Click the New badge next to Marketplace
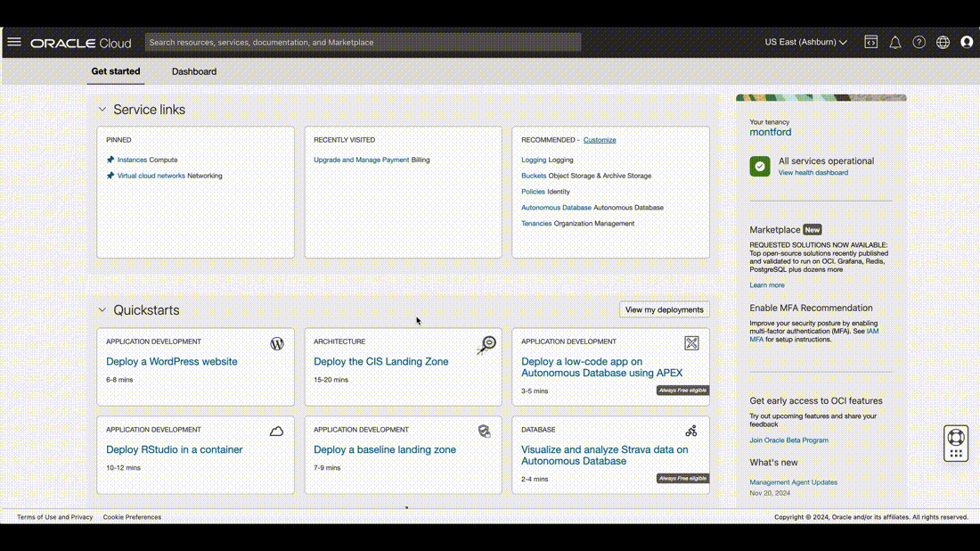 [x=813, y=229]
